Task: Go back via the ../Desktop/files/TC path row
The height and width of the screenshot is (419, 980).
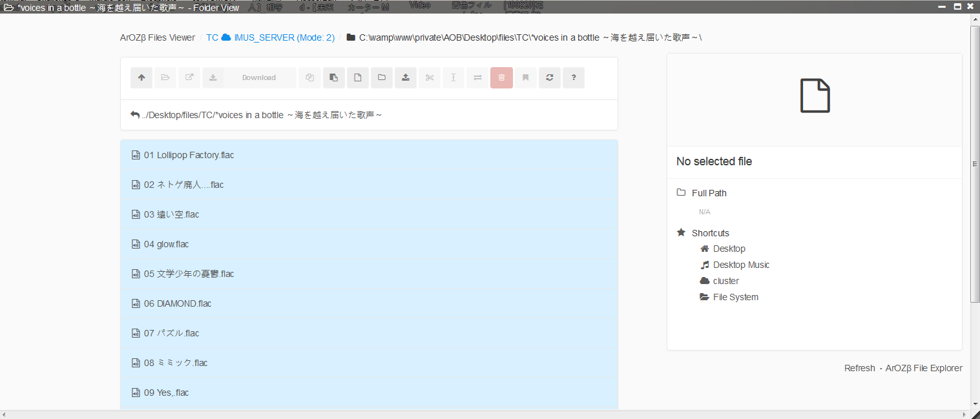Action: tap(256, 115)
